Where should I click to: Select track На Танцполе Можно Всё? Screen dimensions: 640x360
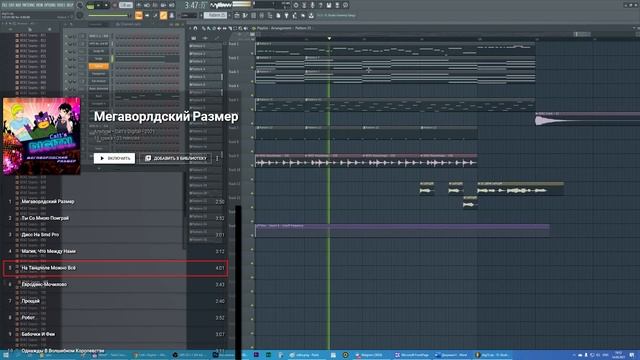tap(48, 268)
